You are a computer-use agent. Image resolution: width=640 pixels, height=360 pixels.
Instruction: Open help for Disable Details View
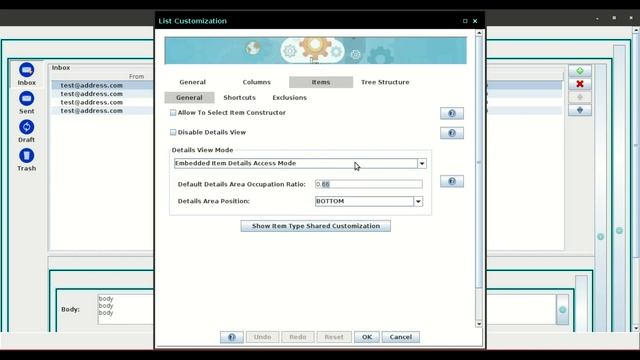pyautogui.click(x=452, y=133)
